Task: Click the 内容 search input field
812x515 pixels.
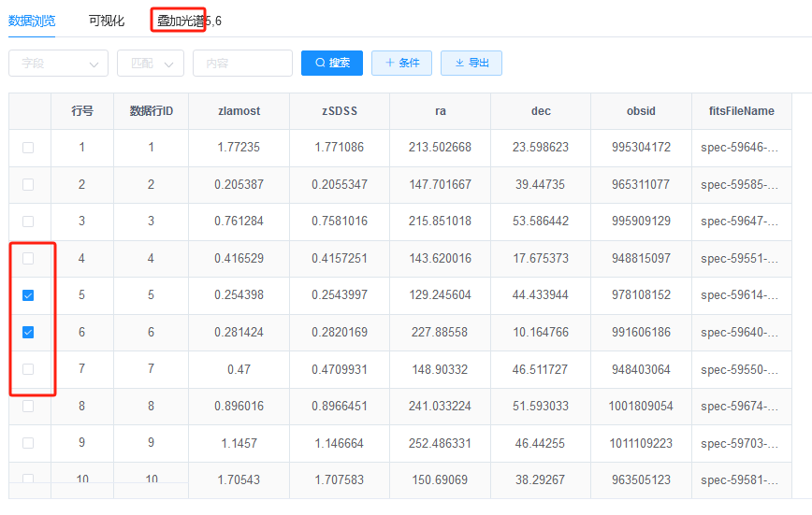Action: click(242, 64)
